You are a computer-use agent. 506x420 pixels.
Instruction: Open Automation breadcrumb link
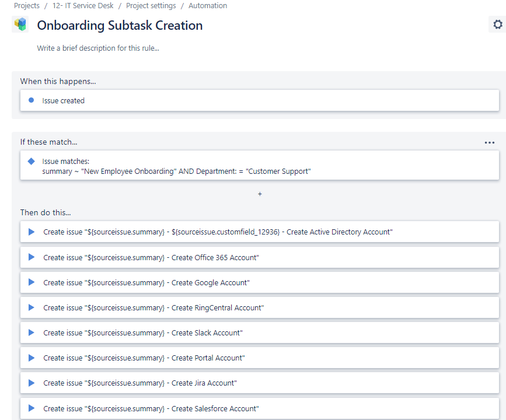tap(208, 6)
